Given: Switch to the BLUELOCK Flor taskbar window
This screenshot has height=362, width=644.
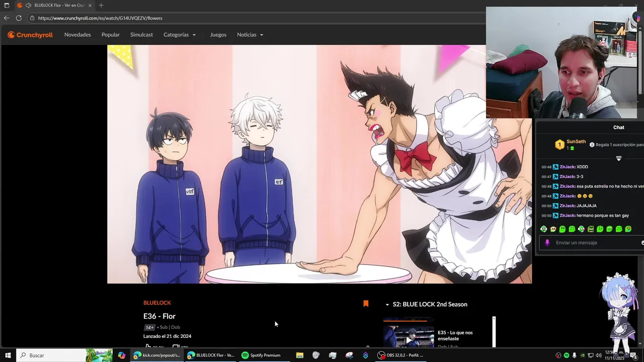Looking at the screenshot, I should 210,355.
